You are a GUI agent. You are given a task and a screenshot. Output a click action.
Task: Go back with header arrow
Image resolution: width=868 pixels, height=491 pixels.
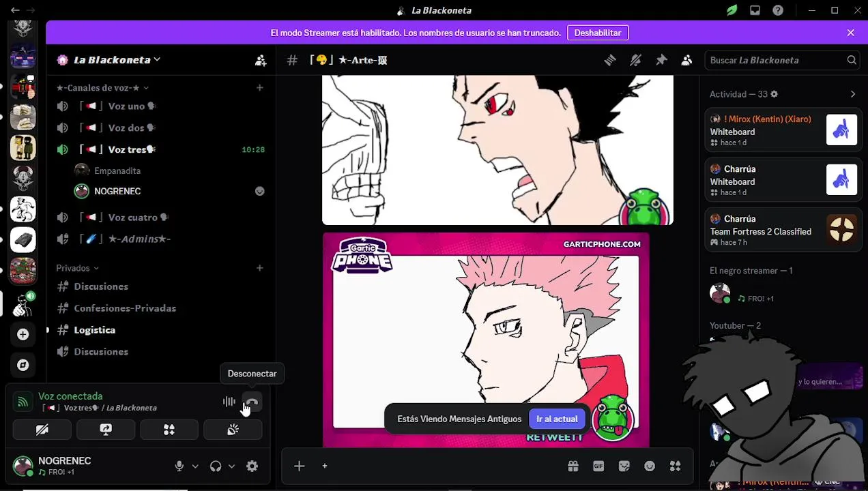(15, 10)
